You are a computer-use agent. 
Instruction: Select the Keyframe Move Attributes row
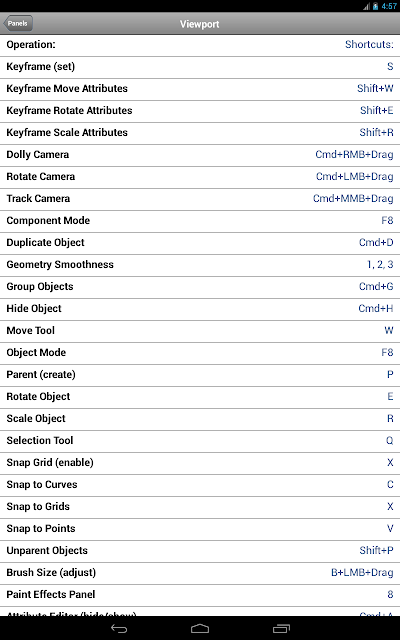click(x=200, y=89)
